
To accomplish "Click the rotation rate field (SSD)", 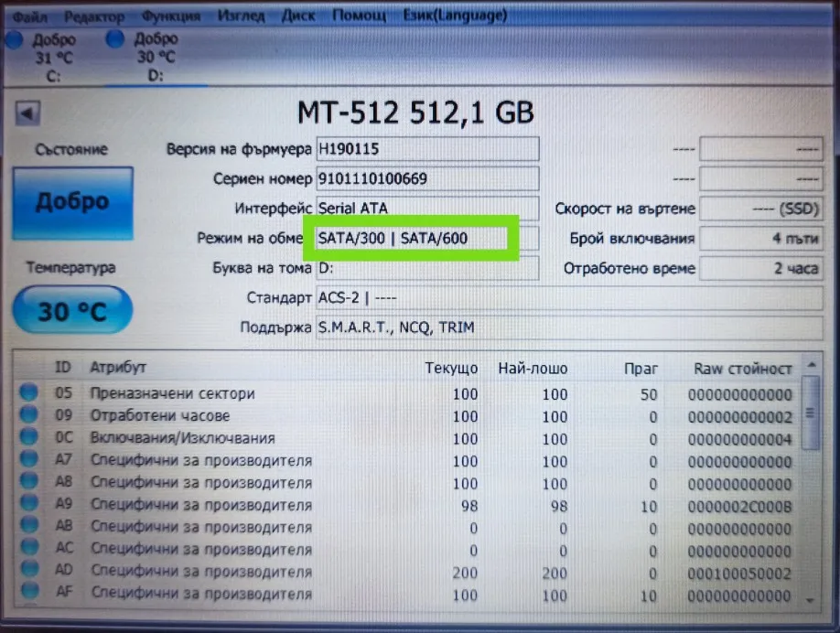I will click(x=760, y=209).
